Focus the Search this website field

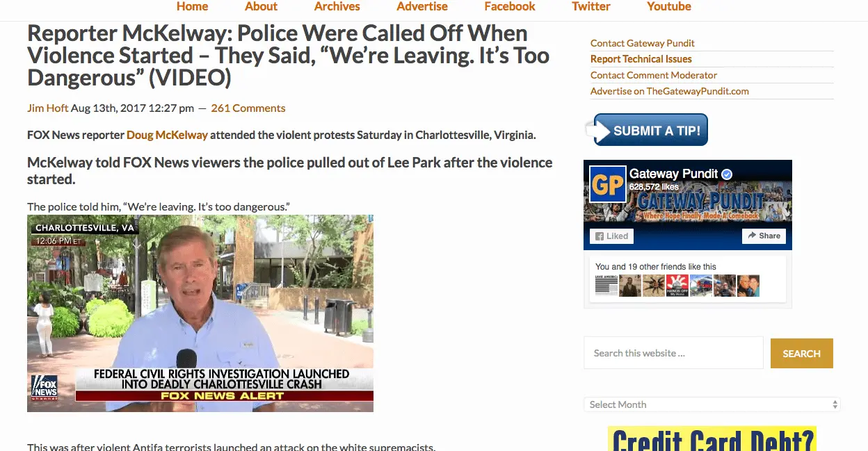(673, 353)
